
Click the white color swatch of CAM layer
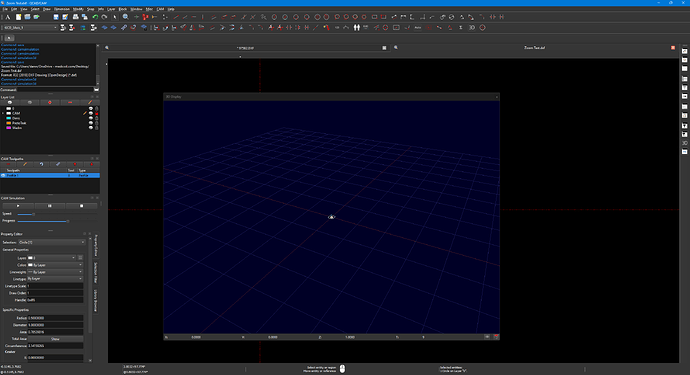coord(8,113)
